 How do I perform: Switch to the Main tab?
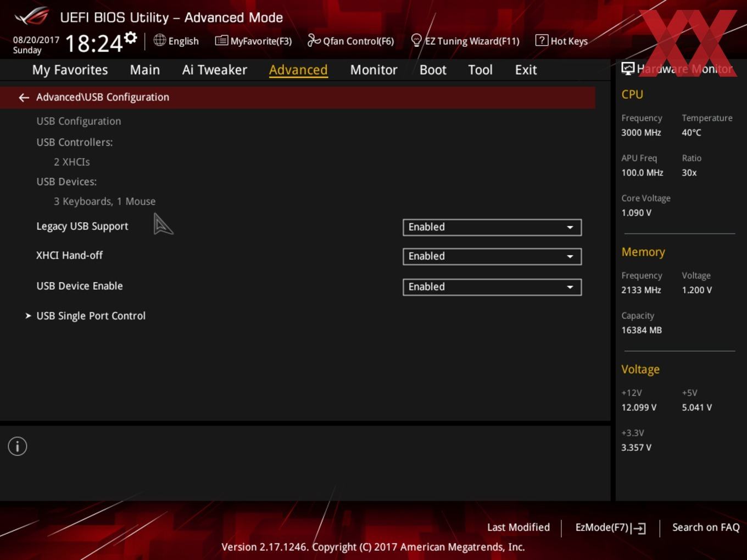click(x=145, y=70)
